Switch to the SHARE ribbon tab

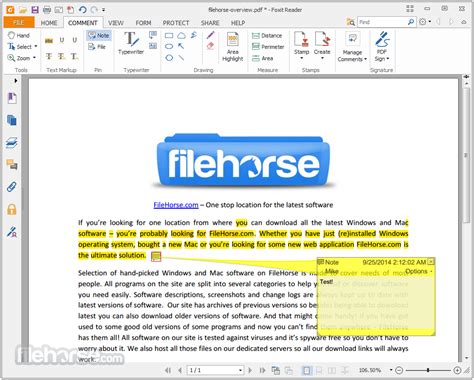[x=210, y=23]
